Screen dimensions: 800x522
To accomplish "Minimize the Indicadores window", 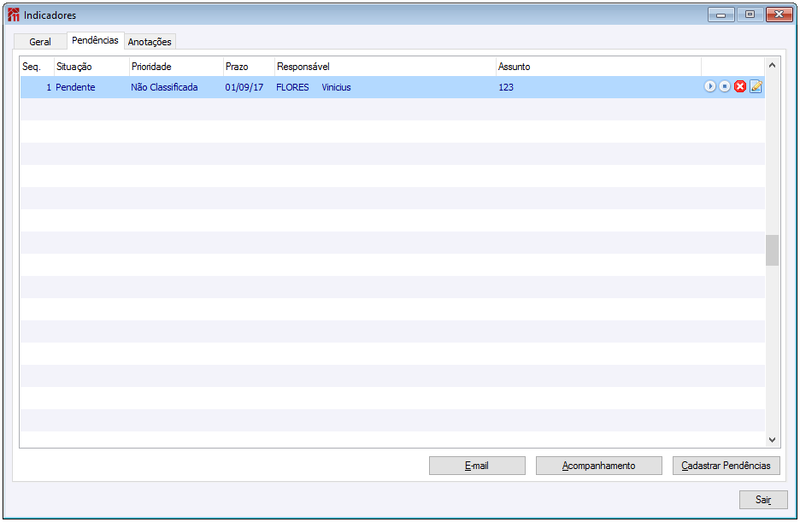I will [721, 15].
